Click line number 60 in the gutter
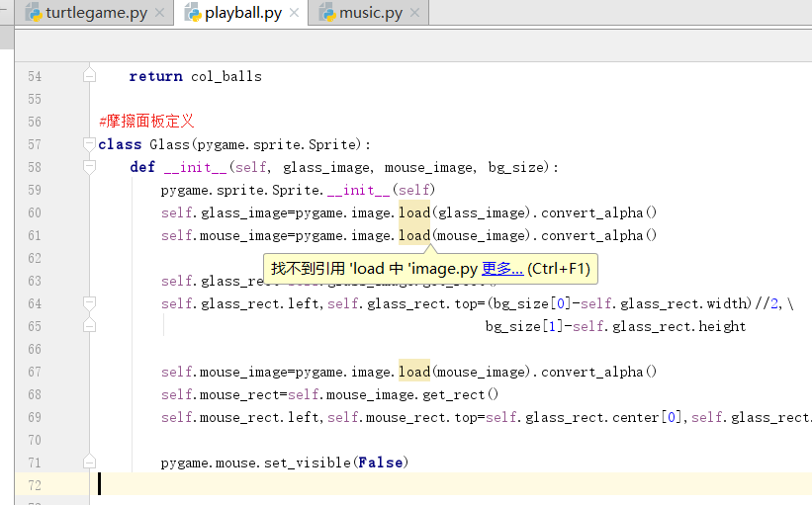 coord(35,212)
